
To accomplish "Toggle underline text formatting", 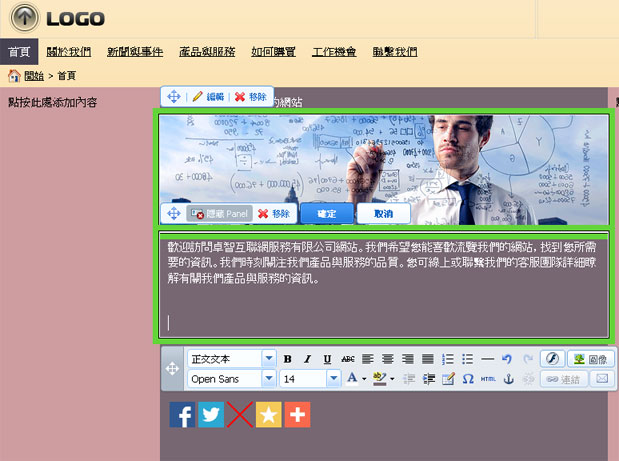I will click(x=327, y=358).
